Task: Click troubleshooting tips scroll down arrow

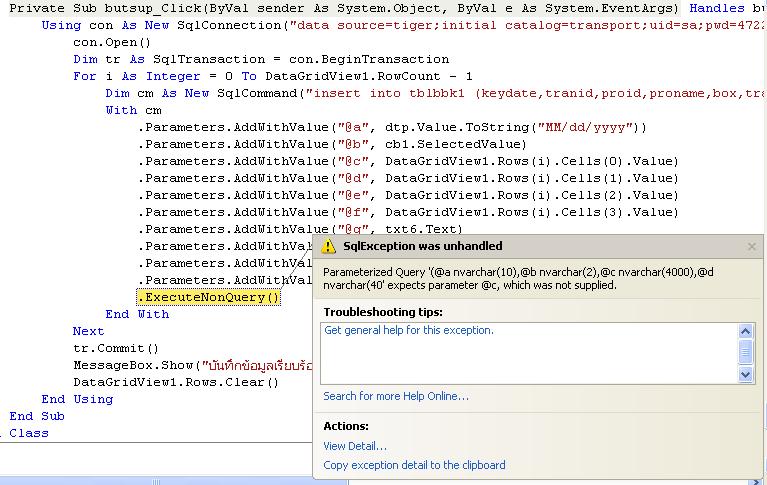Action: point(745,375)
